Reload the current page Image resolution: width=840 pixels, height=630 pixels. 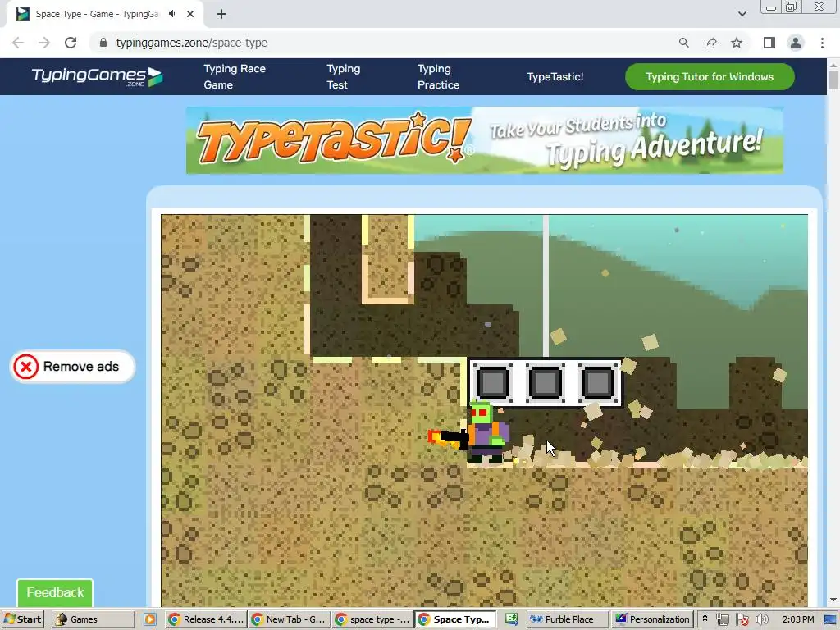pyautogui.click(x=71, y=43)
